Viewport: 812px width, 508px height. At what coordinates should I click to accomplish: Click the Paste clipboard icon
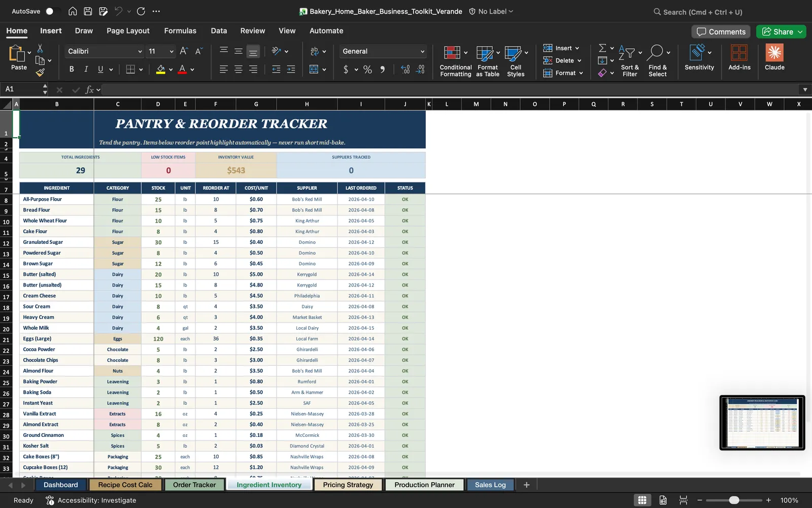tap(17, 53)
